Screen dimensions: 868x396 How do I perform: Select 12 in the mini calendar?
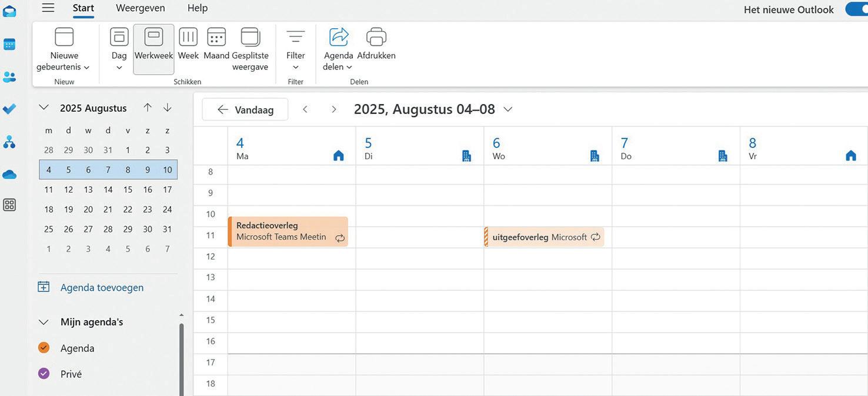click(68, 189)
